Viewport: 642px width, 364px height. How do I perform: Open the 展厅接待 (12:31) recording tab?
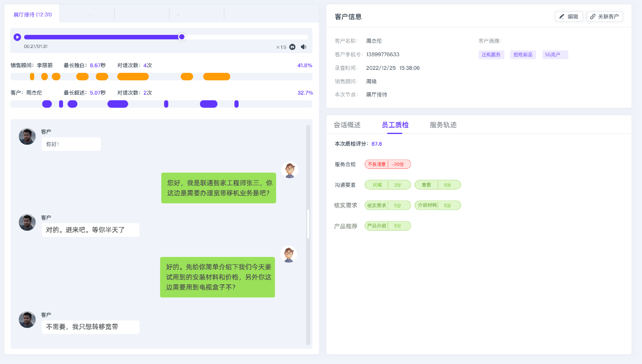tap(33, 15)
